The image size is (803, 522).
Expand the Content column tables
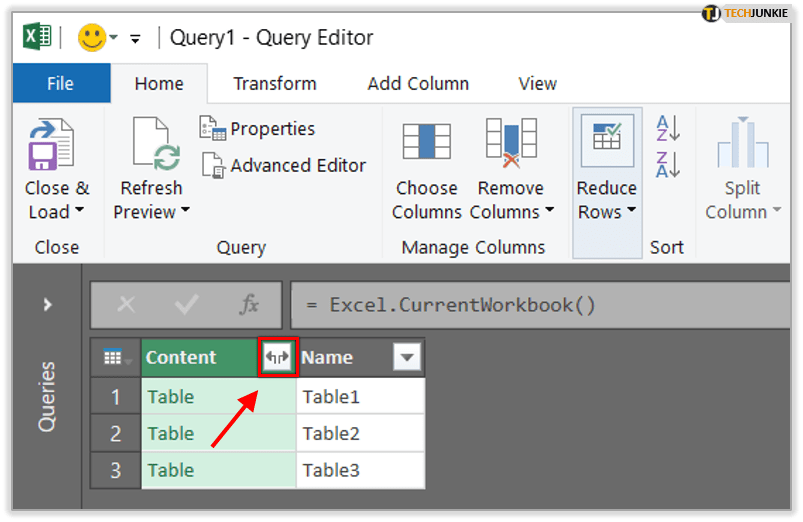[277, 358]
